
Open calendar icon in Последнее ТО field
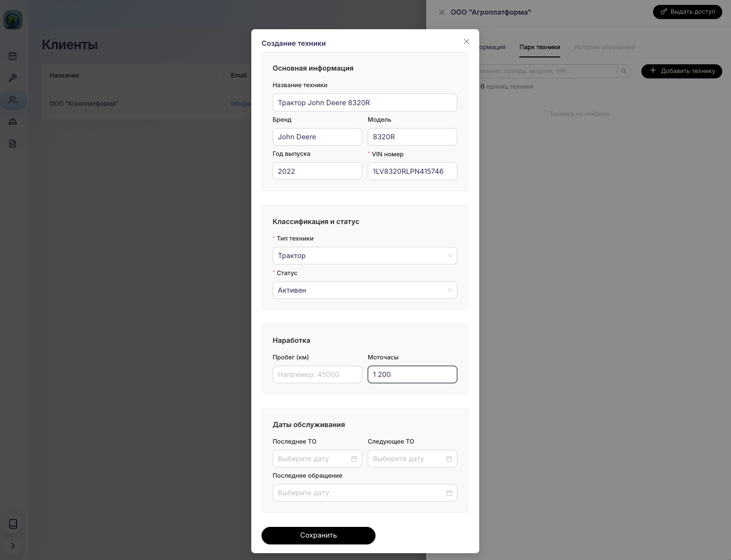(x=354, y=459)
